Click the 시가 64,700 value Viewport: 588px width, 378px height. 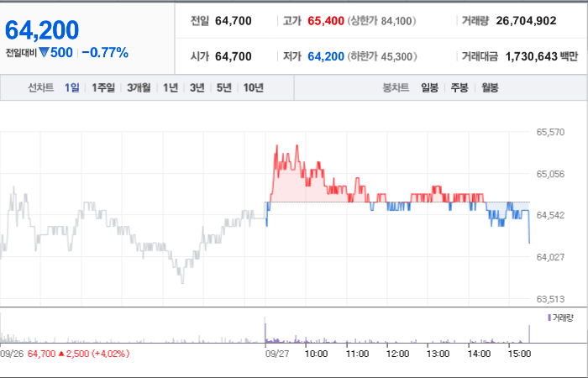[x=234, y=56]
